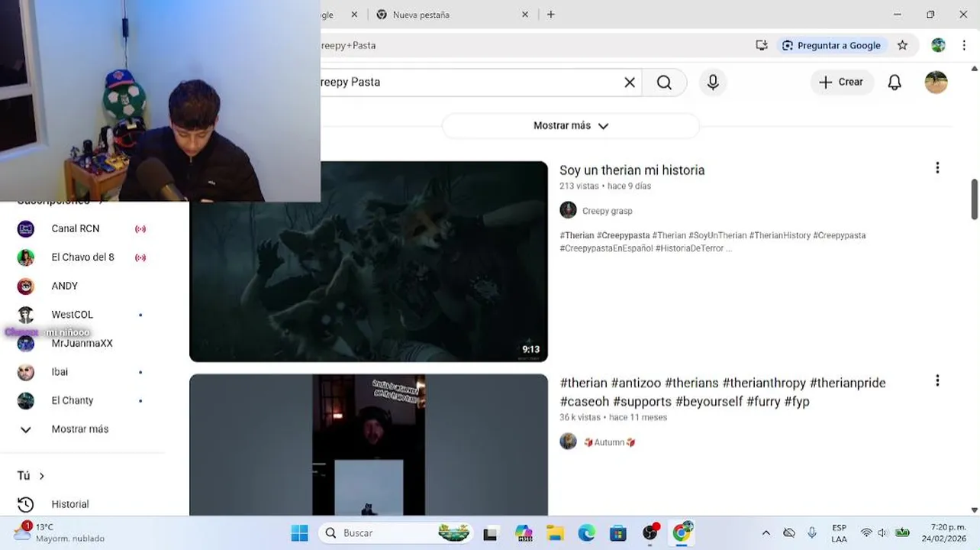Open OBS Studio from taskbar

650,533
